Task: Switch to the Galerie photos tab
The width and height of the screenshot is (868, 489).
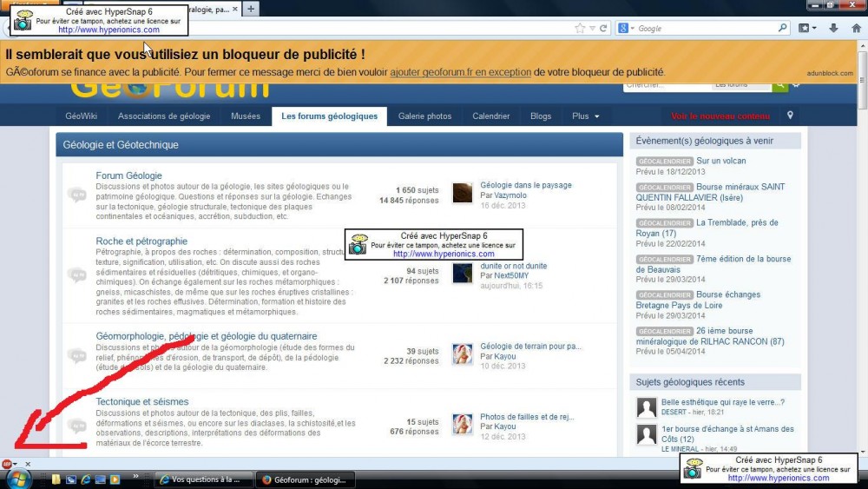Action: pos(424,116)
